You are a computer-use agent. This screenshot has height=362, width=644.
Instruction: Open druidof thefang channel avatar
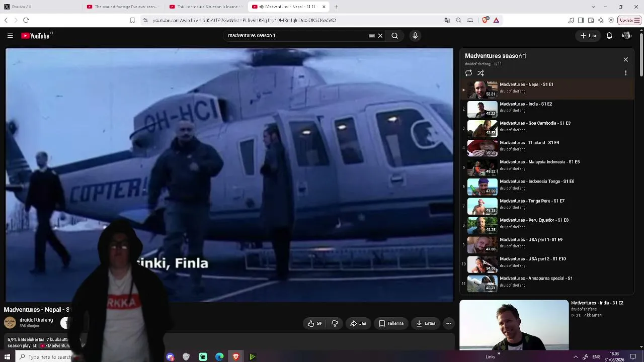tap(10, 323)
